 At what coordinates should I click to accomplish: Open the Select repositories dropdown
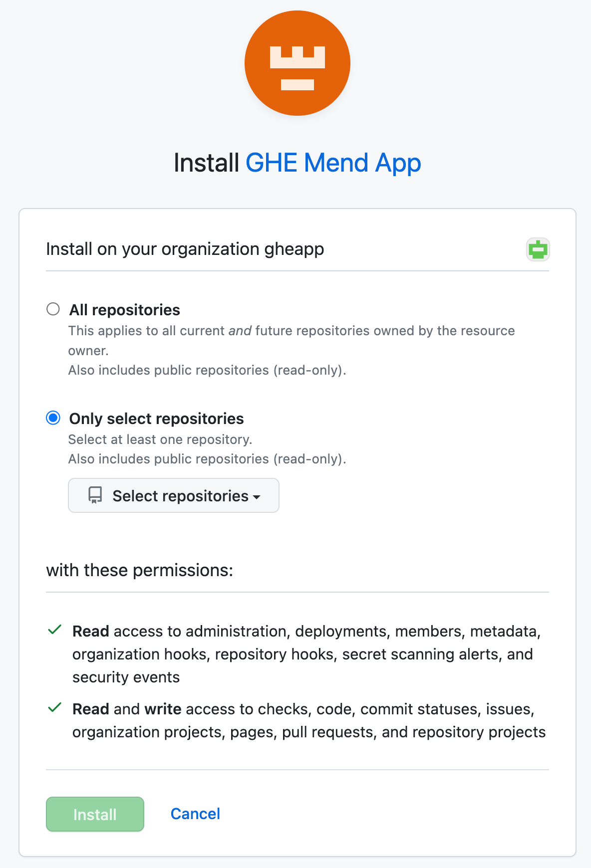click(x=173, y=495)
